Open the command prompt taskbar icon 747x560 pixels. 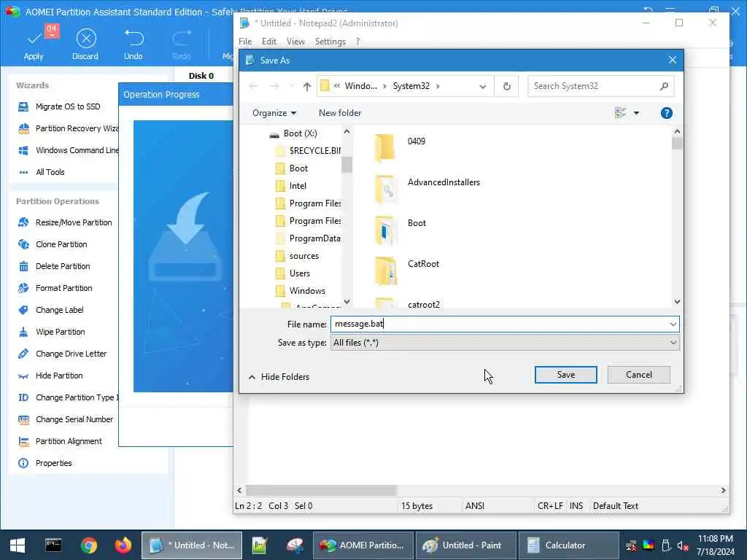pyautogui.click(x=53, y=545)
